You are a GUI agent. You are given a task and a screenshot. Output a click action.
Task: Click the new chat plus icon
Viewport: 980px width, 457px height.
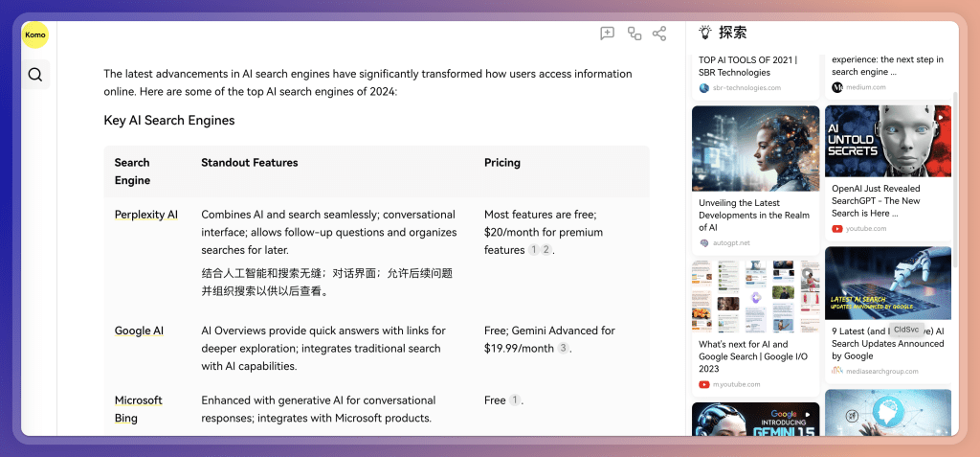pos(607,34)
